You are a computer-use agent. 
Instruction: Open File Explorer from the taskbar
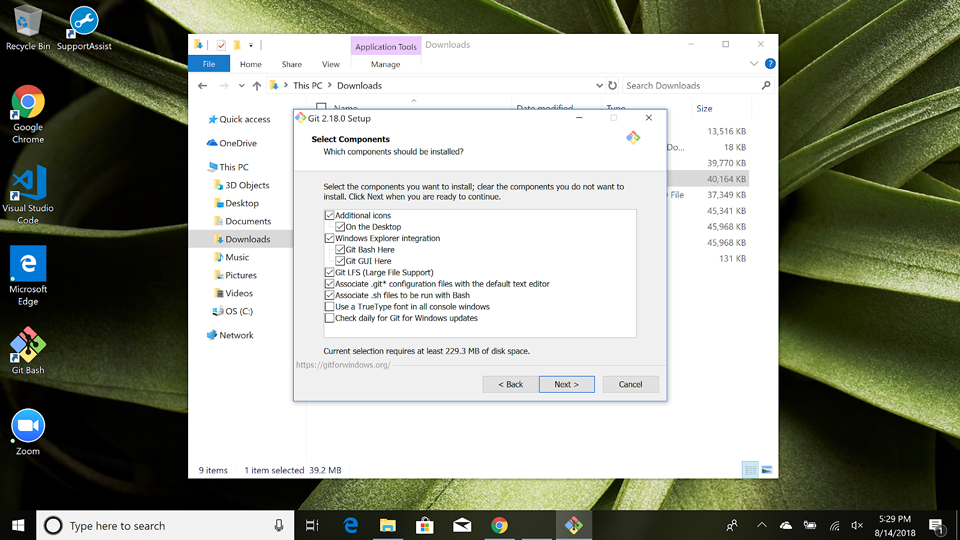click(x=388, y=525)
